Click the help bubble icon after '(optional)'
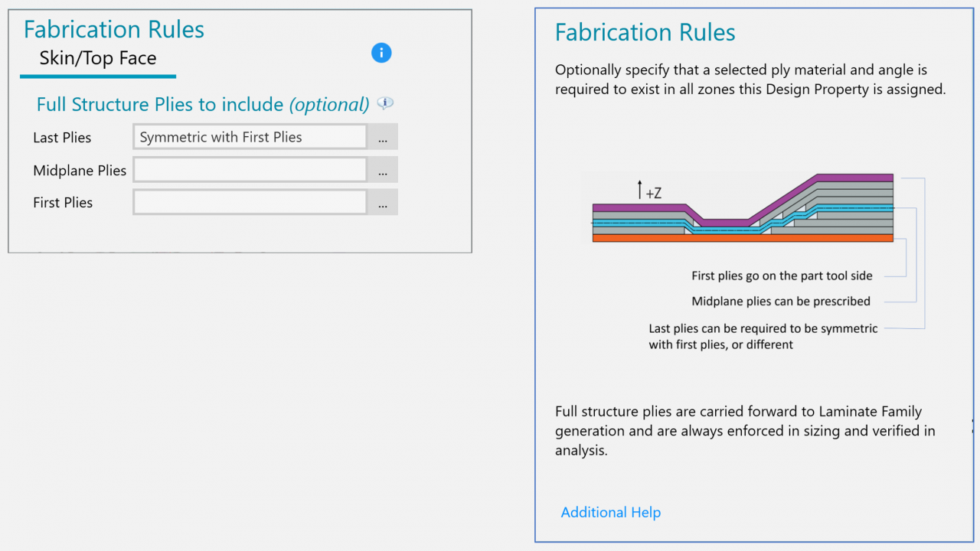Image resolution: width=980 pixels, height=551 pixels. (x=386, y=103)
